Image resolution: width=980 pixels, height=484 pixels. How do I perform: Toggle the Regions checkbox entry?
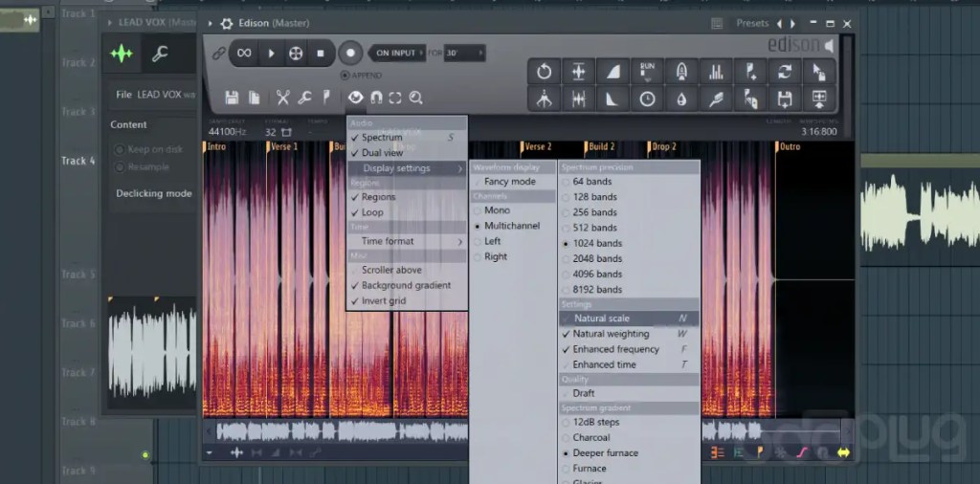[406, 197]
